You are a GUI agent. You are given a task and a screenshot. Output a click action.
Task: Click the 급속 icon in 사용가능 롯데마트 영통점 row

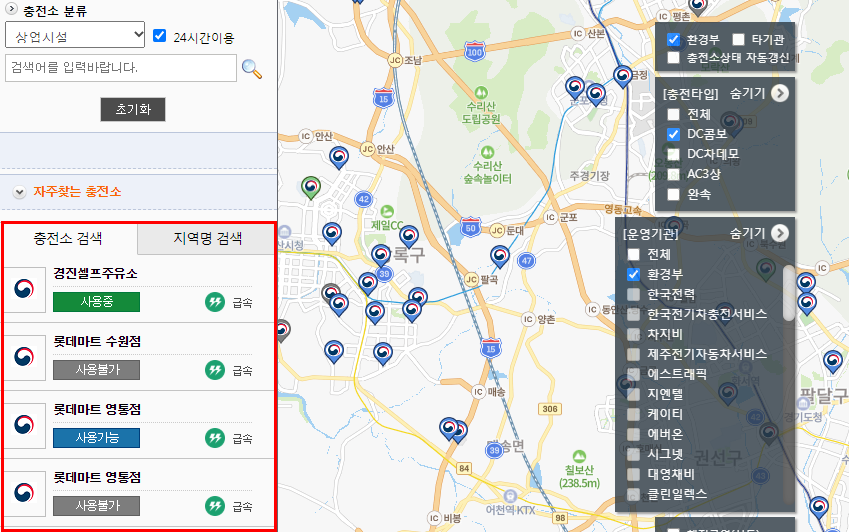tap(215, 438)
